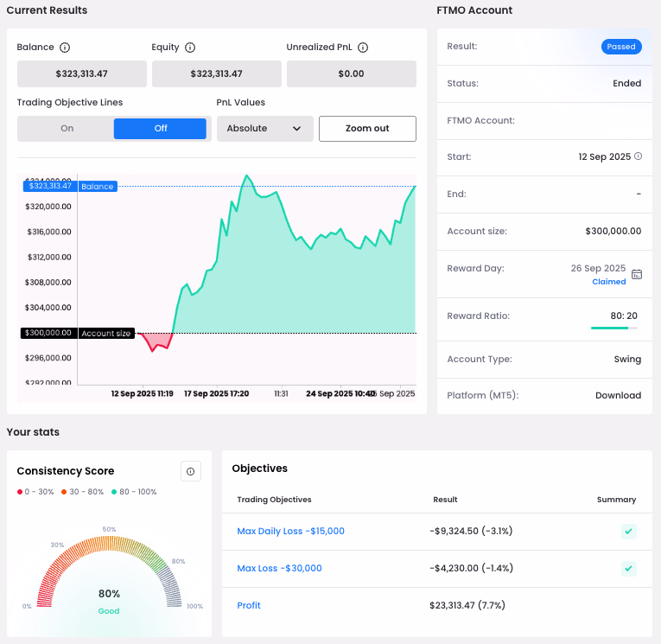
Task: Select the Good consistency rating label
Action: [x=109, y=611]
